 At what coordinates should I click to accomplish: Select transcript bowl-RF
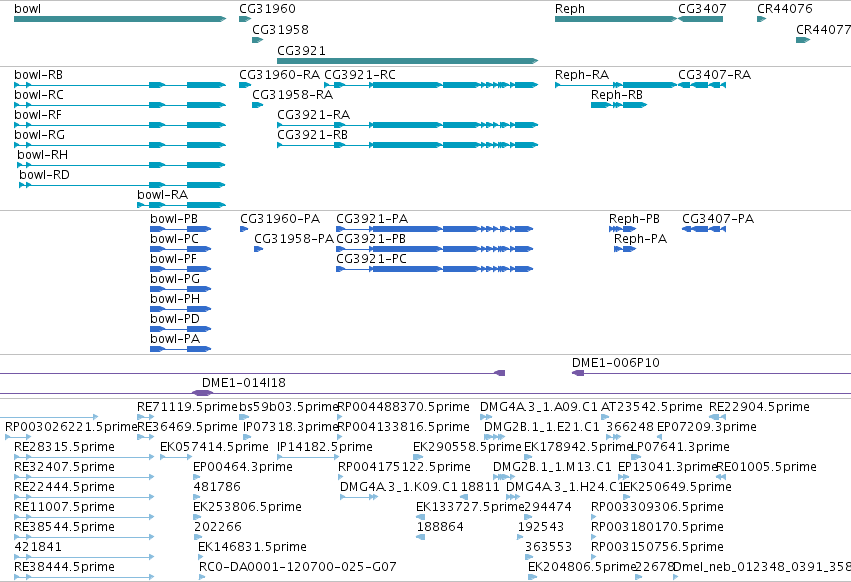point(120,125)
